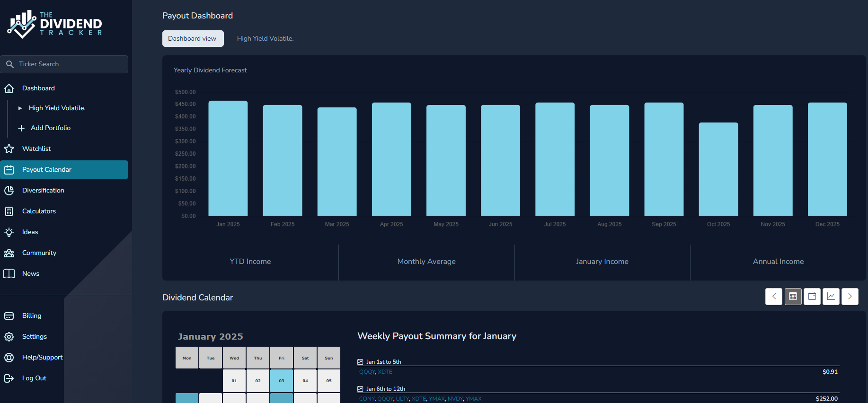Switch to High Yield Volatile. tab
868x403 pixels.
click(x=266, y=39)
